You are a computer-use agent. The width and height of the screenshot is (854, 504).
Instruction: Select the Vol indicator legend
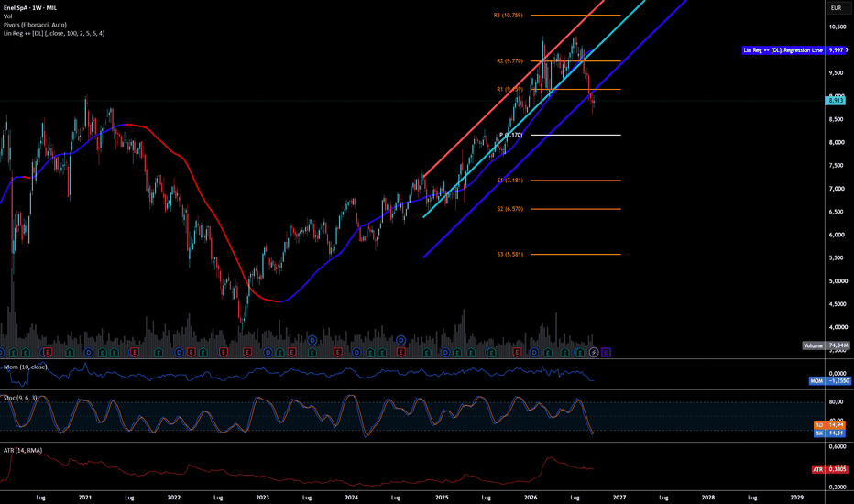coord(7,16)
